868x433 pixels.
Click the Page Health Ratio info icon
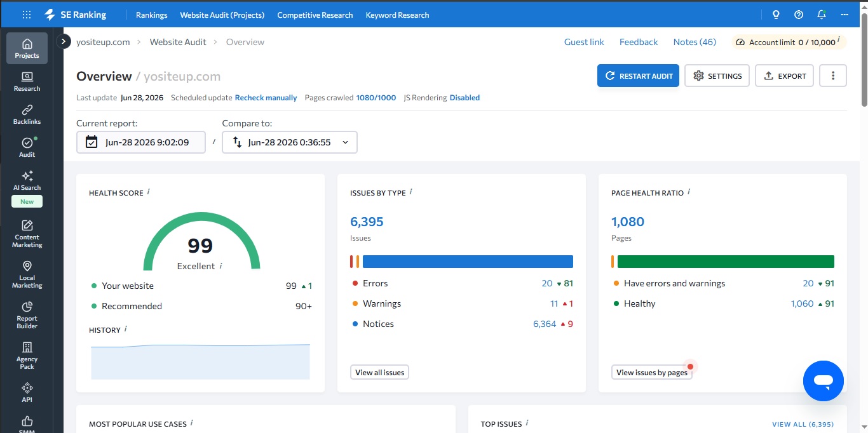(x=689, y=192)
